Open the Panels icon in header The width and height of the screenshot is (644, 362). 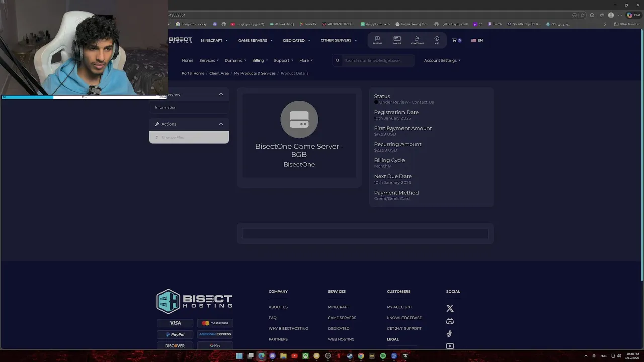click(x=397, y=40)
